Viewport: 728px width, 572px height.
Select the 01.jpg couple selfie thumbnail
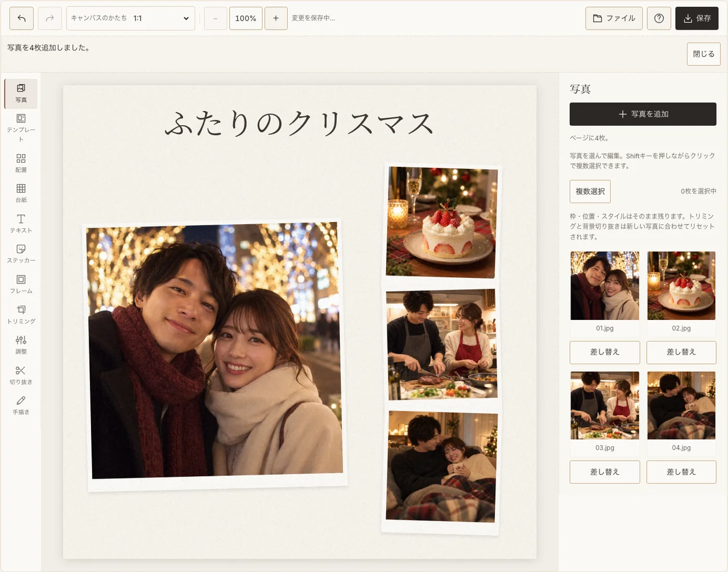click(x=605, y=286)
